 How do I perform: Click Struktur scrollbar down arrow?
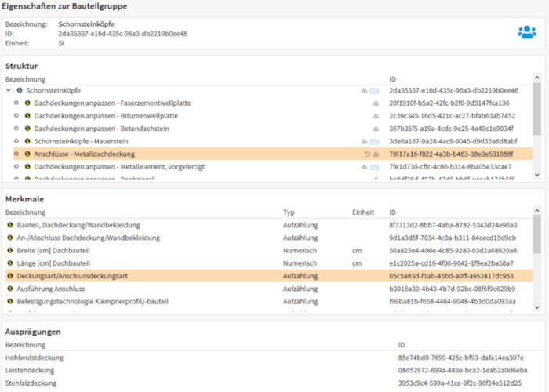point(536,175)
